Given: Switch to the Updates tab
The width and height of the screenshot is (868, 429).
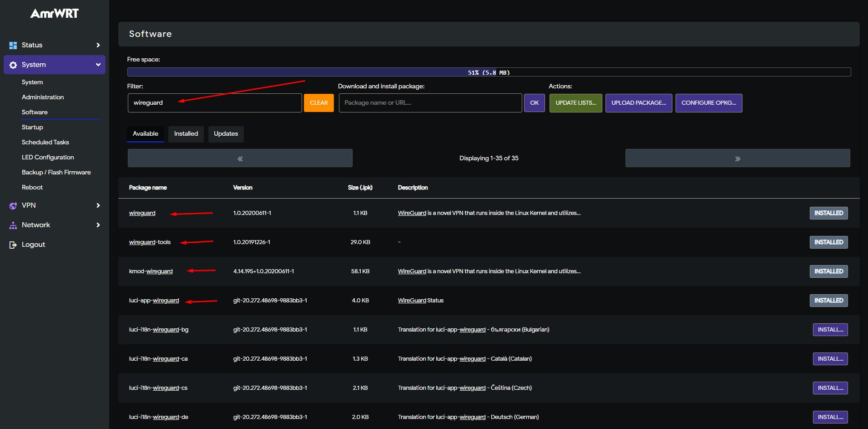Looking at the screenshot, I should coord(226,134).
